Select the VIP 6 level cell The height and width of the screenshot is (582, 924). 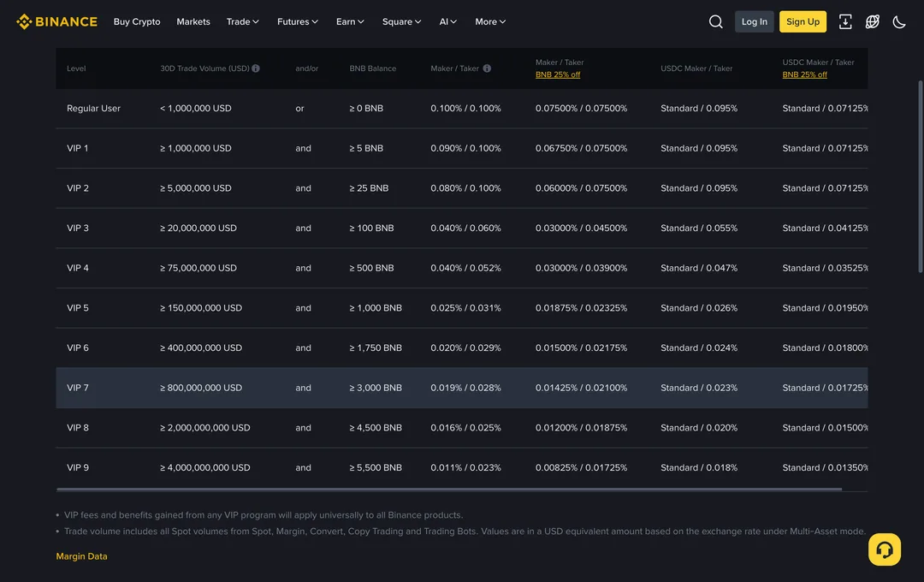pos(78,347)
